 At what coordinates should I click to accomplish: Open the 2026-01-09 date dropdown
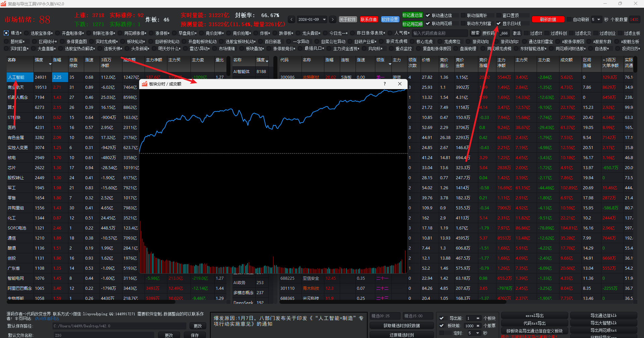pos(324,19)
